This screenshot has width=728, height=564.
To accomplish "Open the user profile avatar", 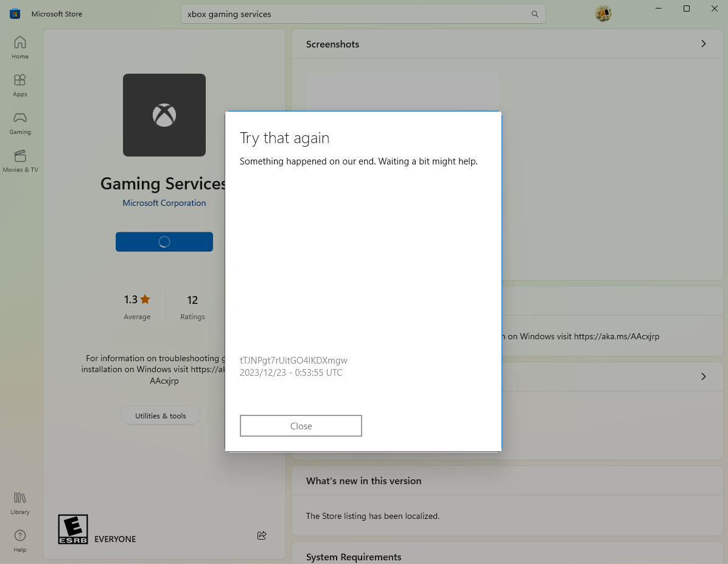I will (x=603, y=14).
